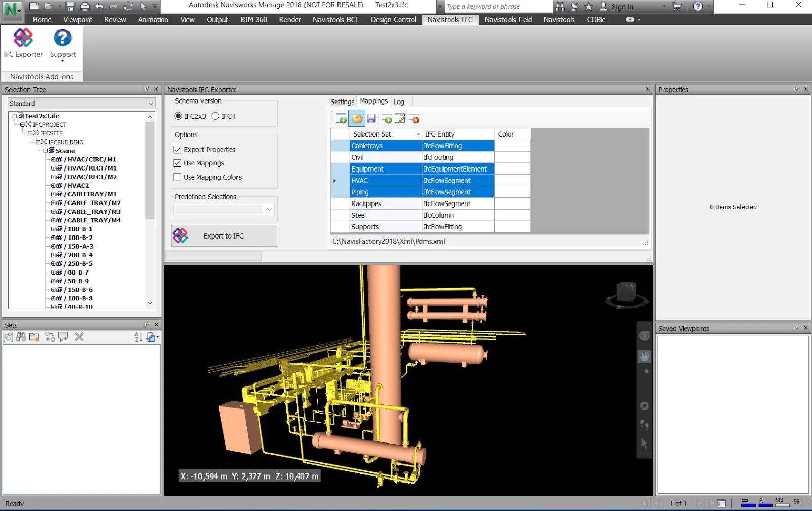The height and width of the screenshot is (511, 812).
Task: Save selection set in Sets panel
Action: coord(8,337)
